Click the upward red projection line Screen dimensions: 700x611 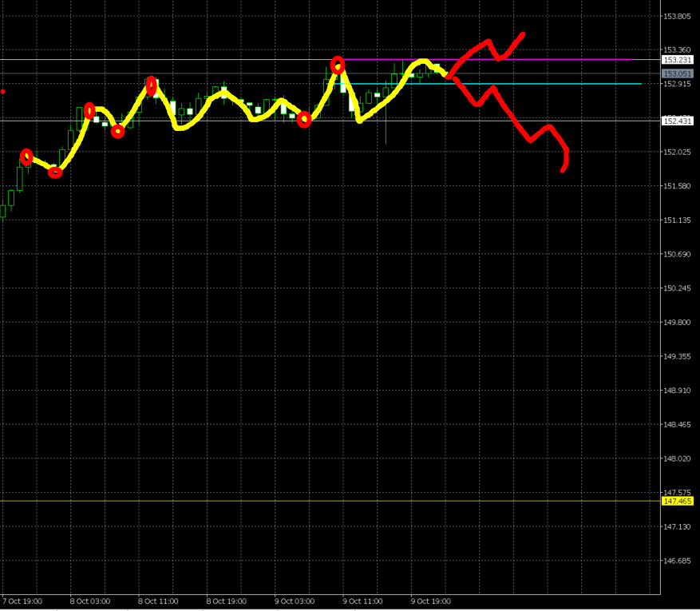coord(487,45)
